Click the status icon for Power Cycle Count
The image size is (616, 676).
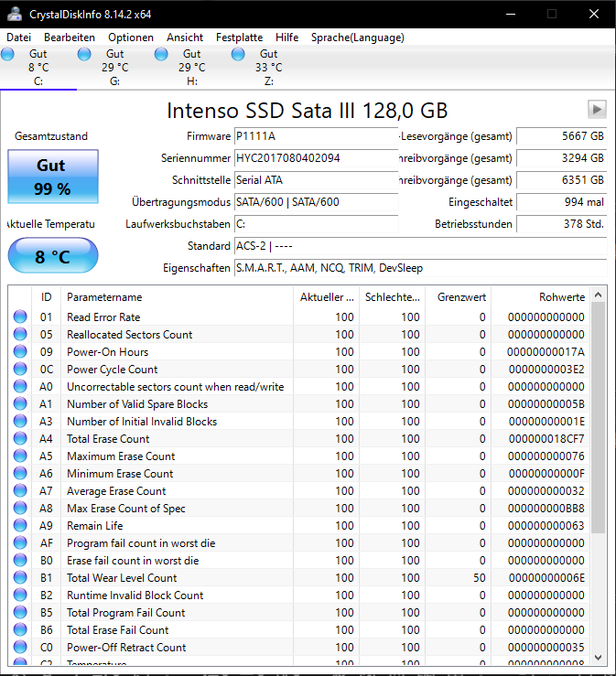coord(20,369)
